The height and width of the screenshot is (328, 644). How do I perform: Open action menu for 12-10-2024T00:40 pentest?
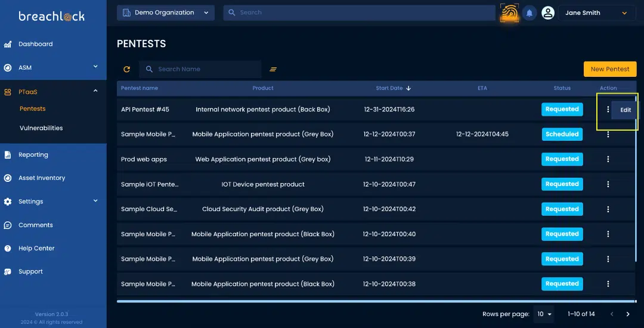(608, 234)
